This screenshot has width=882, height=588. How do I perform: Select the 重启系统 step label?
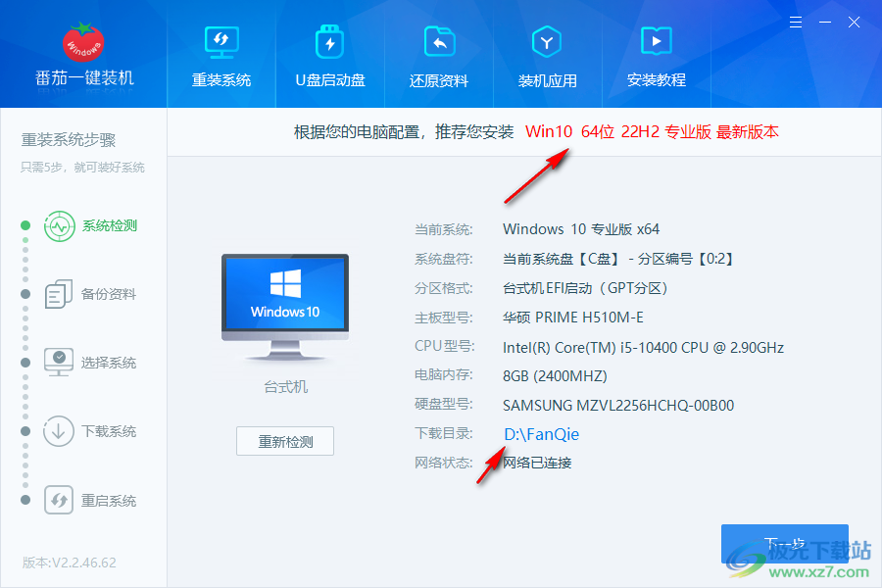pyautogui.click(x=109, y=501)
